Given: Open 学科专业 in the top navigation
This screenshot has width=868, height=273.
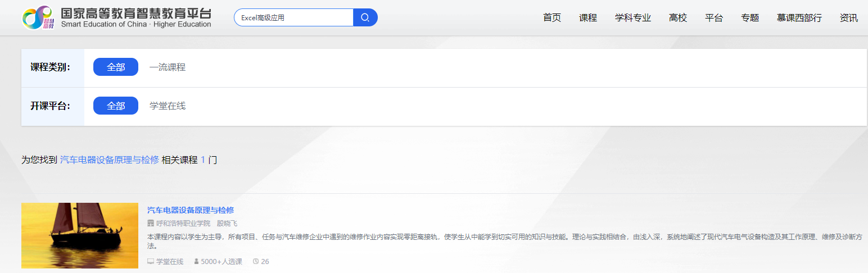Looking at the screenshot, I should point(633,18).
